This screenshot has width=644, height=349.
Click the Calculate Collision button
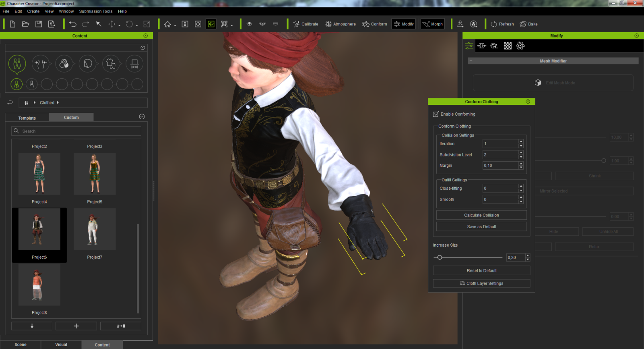[x=481, y=215]
